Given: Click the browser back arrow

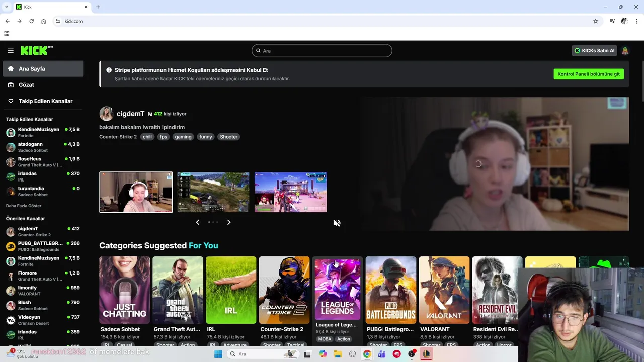Looking at the screenshot, I should coord(7,21).
